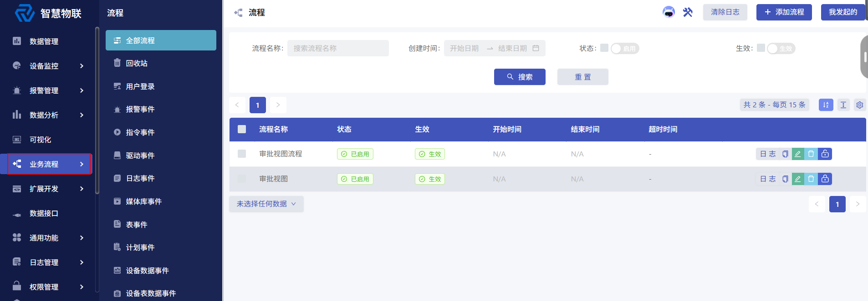
Task: Click 添加流程 button
Action: (x=784, y=12)
